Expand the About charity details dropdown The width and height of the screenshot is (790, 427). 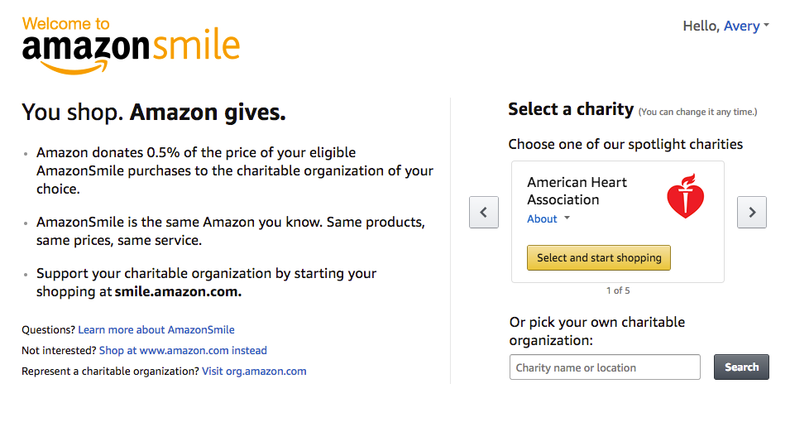click(548, 219)
